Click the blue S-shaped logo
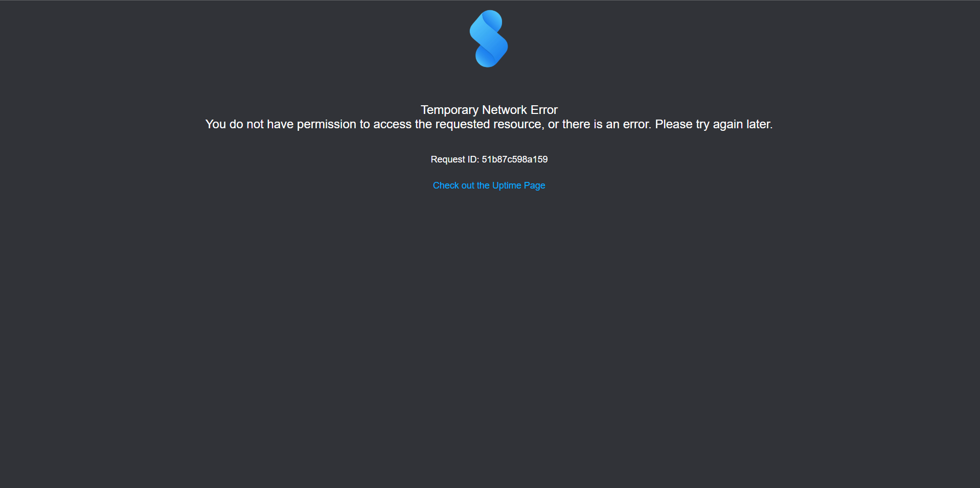The width and height of the screenshot is (980, 488). click(489, 39)
